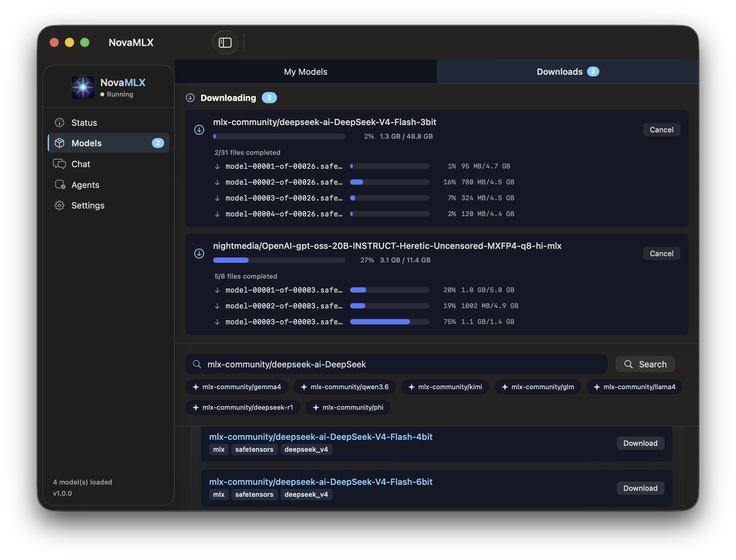
Task: Click download icon beside DeepSeek-V4-Flash-3bit
Action: click(199, 130)
